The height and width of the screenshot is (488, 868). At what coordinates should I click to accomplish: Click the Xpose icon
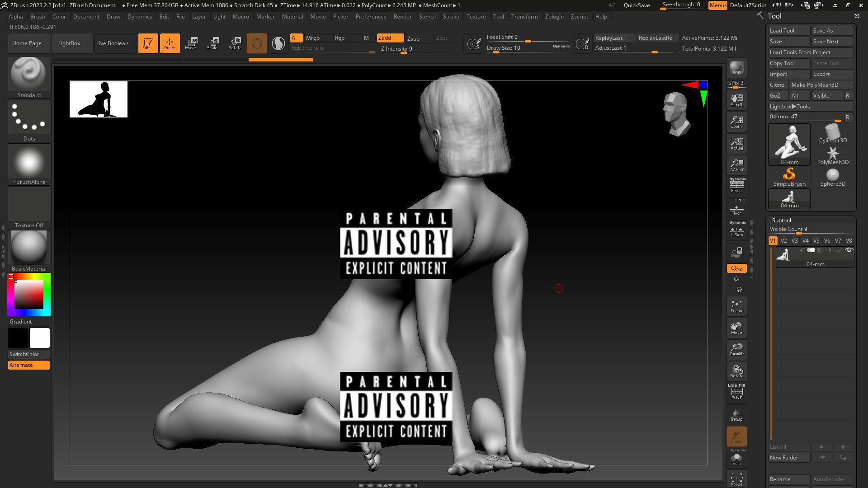click(736, 479)
